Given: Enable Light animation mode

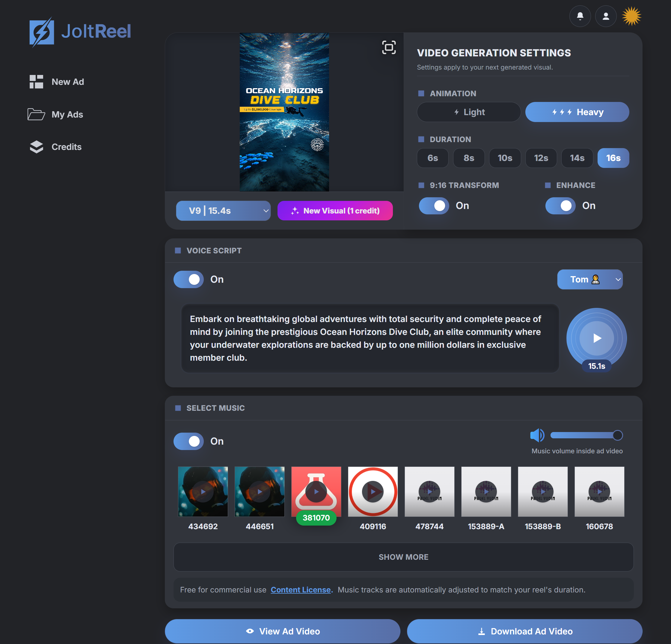Looking at the screenshot, I should pos(469,112).
